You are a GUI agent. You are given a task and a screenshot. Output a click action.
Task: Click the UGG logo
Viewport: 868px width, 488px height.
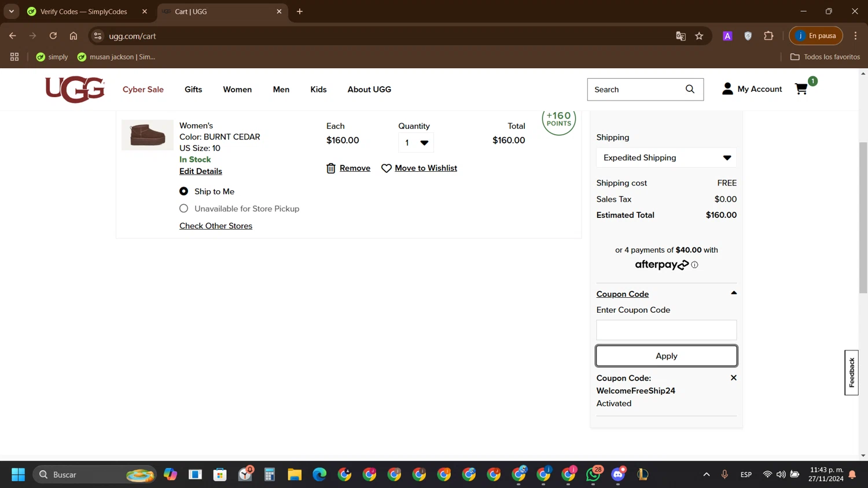point(75,90)
